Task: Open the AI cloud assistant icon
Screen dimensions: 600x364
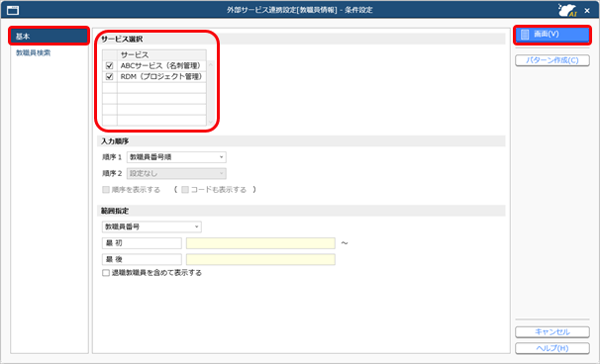Action: coord(567,10)
